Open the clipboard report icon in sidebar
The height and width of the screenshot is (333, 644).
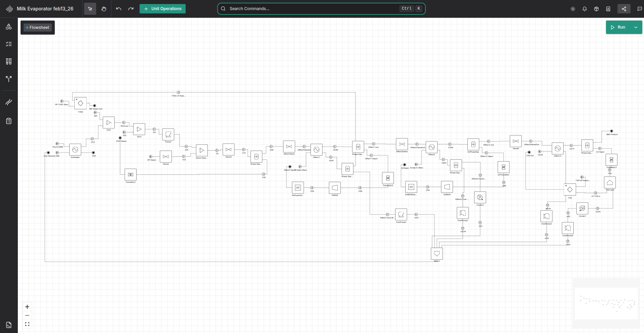pos(9,121)
